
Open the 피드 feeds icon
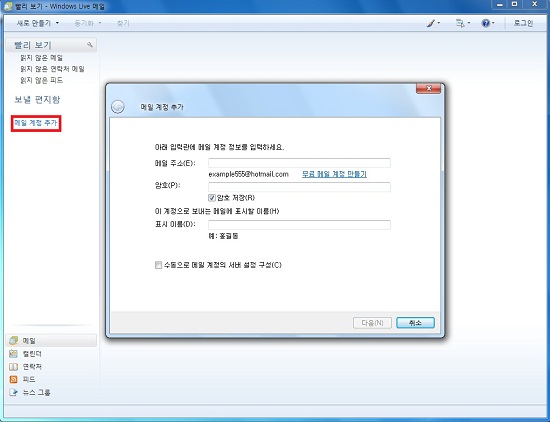pyautogui.click(x=13, y=379)
